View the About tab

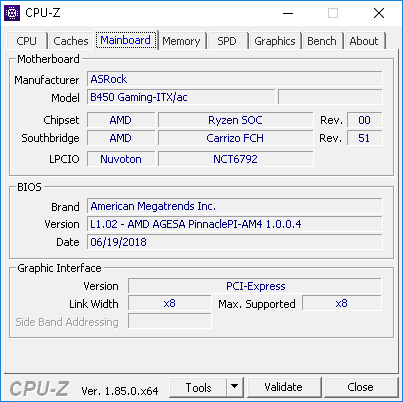[x=364, y=41]
